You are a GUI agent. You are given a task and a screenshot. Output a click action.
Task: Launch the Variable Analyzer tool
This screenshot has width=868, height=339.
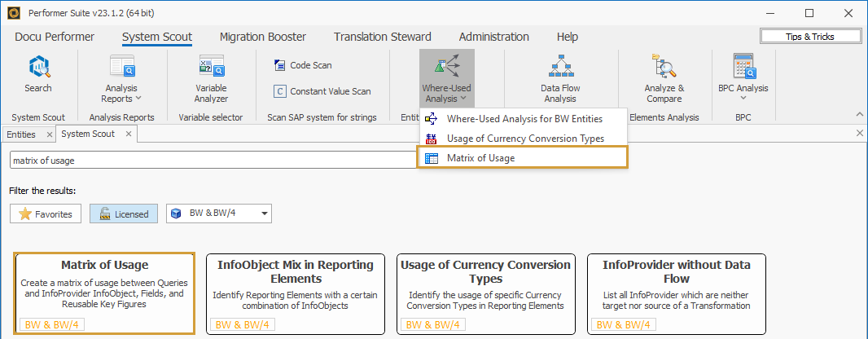click(x=211, y=80)
